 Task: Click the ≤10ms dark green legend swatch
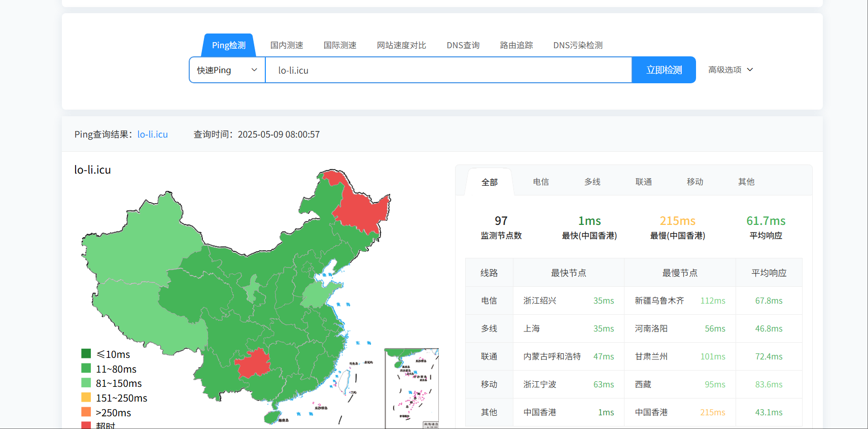[x=86, y=354]
